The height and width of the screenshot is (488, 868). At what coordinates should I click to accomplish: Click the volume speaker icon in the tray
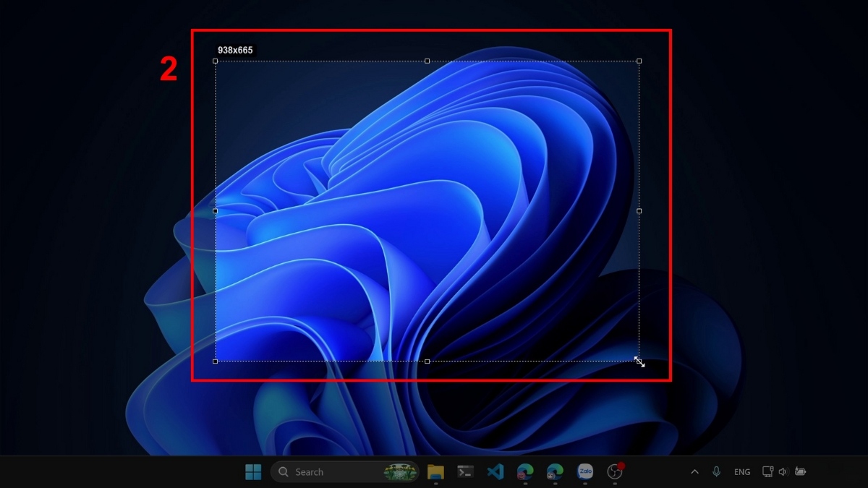(x=782, y=472)
